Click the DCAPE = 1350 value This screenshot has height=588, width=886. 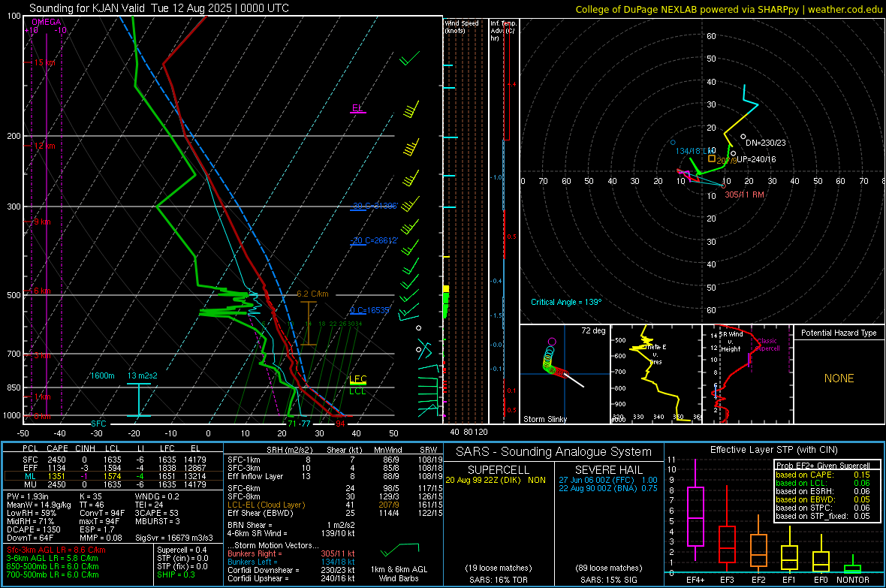click(x=33, y=529)
